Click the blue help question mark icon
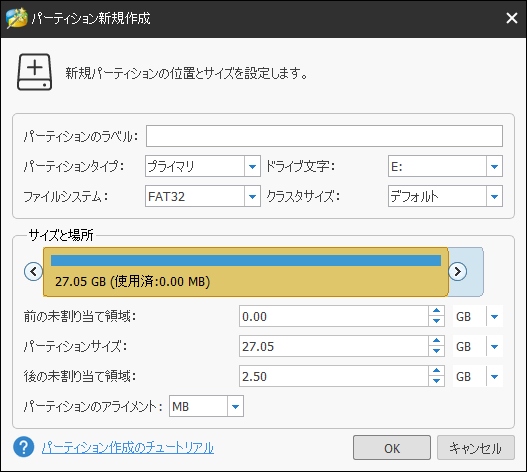The height and width of the screenshot is (472, 527). coord(24,447)
